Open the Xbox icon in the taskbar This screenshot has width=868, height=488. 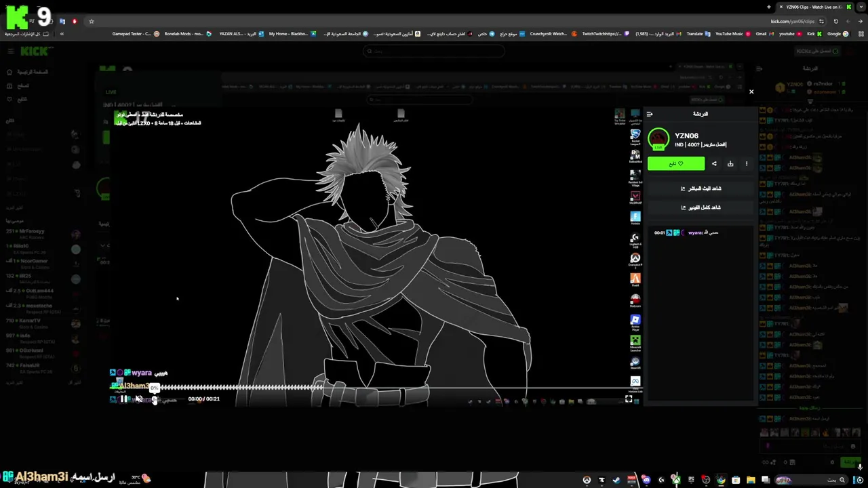[676, 480]
